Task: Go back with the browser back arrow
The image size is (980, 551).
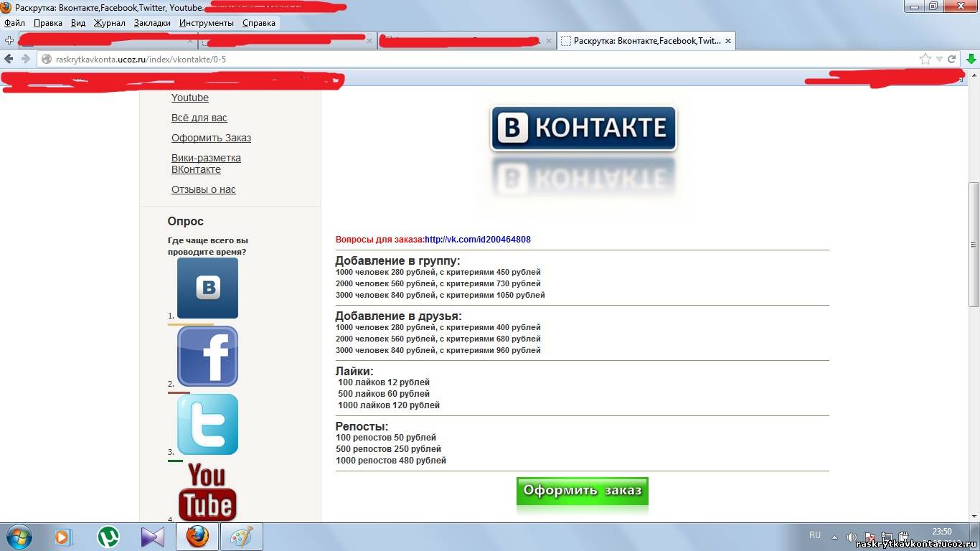Action: [9, 59]
